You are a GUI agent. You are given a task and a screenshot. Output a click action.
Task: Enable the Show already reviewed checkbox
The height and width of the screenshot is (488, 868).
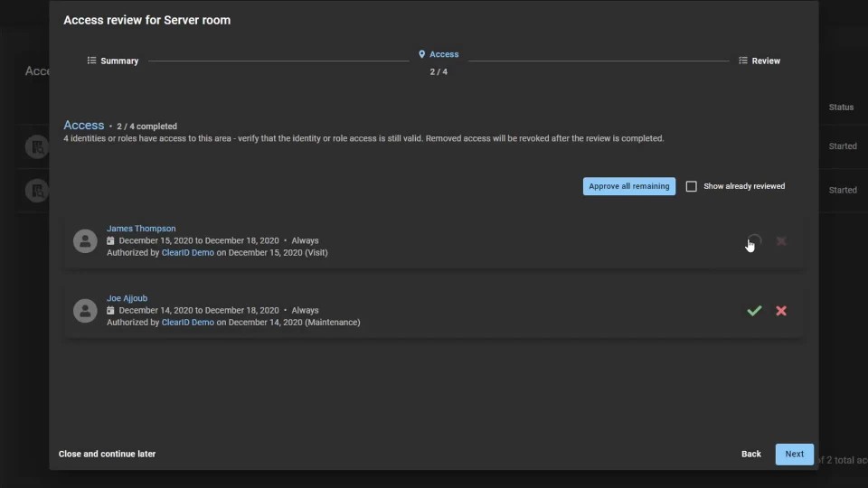692,186
